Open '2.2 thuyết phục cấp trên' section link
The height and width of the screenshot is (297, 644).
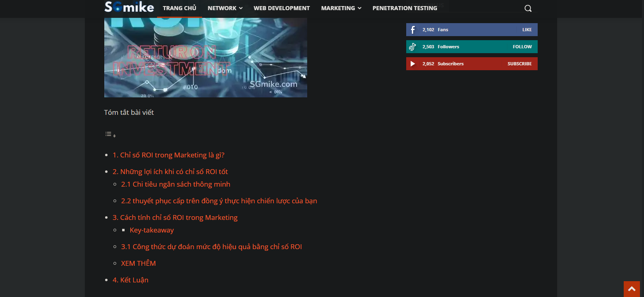pos(219,201)
